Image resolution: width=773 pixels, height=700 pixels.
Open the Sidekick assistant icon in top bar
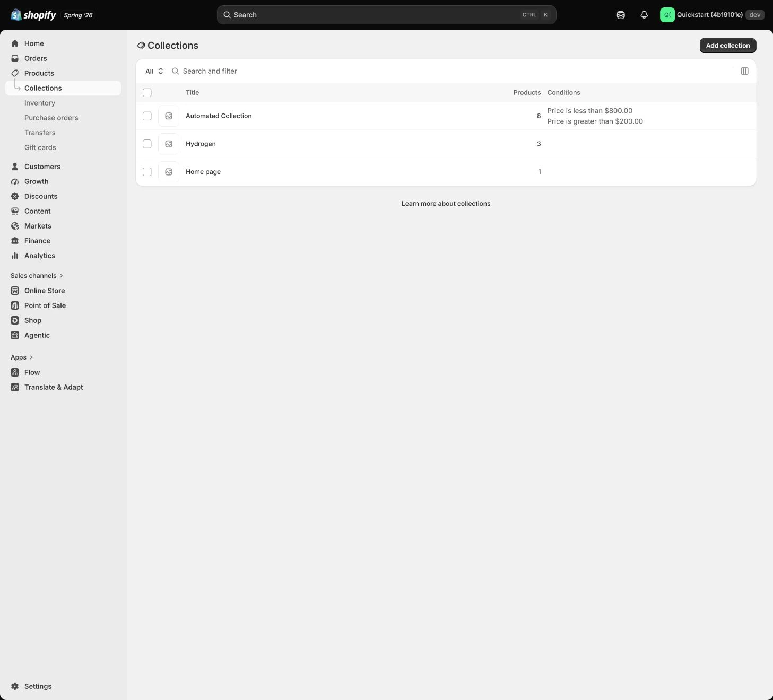click(621, 15)
